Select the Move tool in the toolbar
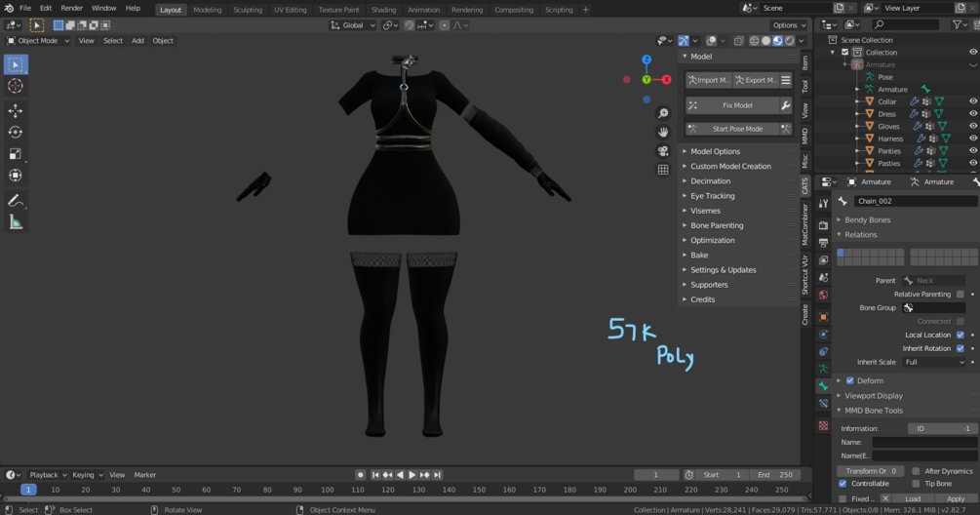This screenshot has height=515, width=980. (16, 110)
